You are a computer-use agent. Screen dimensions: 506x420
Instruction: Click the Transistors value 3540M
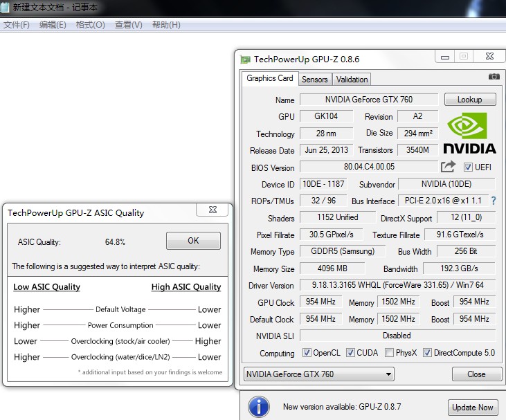coord(417,150)
